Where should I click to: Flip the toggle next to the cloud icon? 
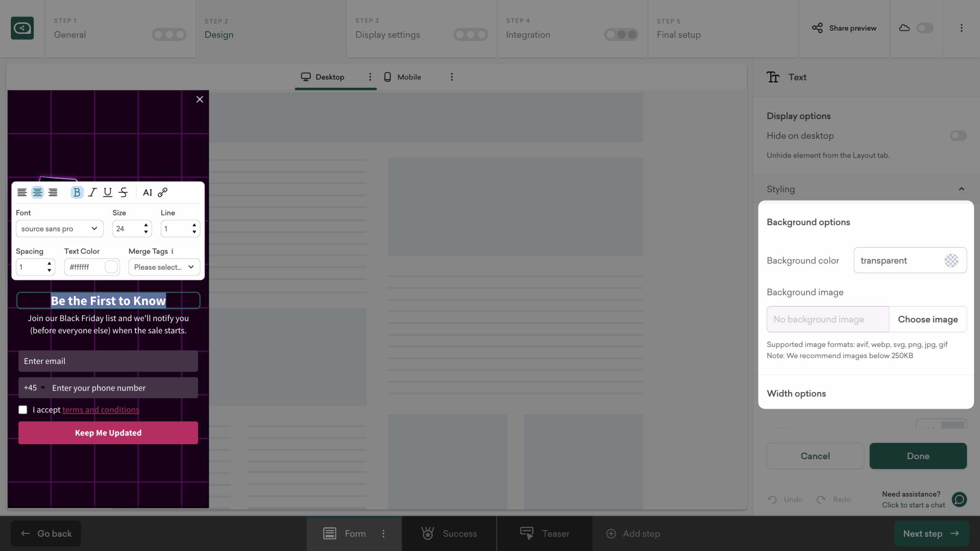pyautogui.click(x=924, y=28)
